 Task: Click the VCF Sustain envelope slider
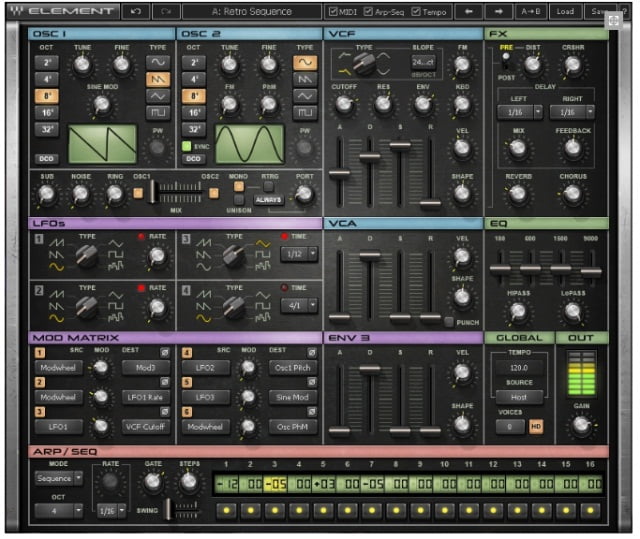click(400, 145)
